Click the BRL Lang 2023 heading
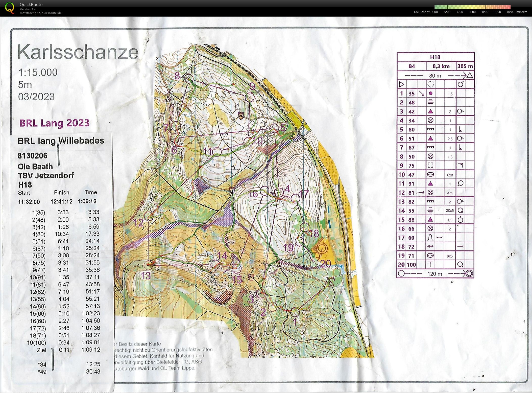532x393 pixels. tap(55, 123)
